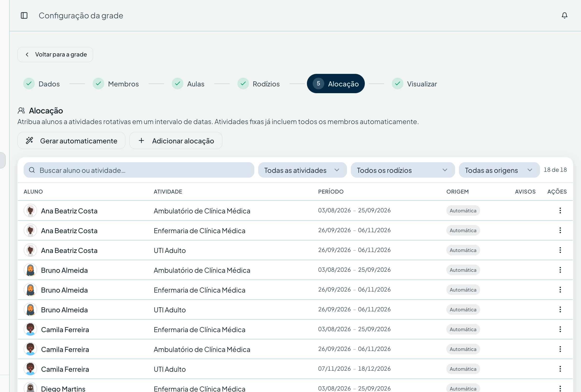The width and height of the screenshot is (581, 392).
Task: Open actions menu for Bruno Almeida UTI Adulto row
Action: [x=560, y=309]
